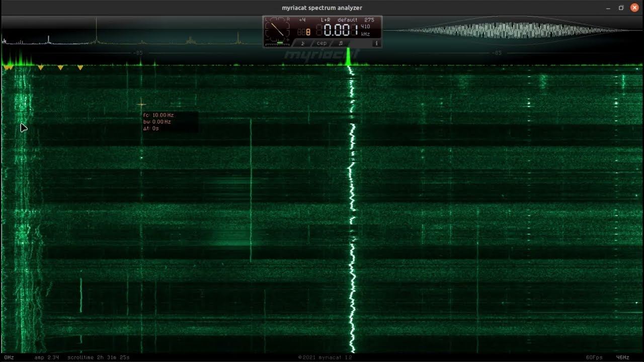Click the 275 value in display
This screenshot has width=644, height=362.
369,20
